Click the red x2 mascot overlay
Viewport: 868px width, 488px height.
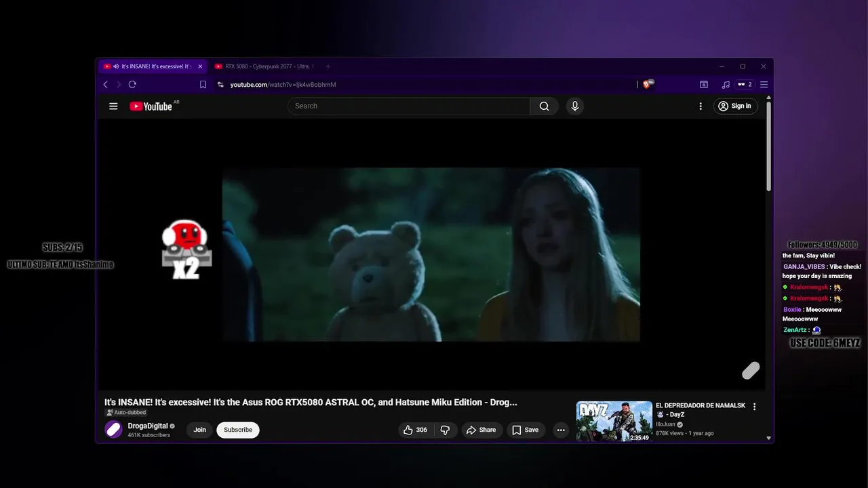(186, 249)
